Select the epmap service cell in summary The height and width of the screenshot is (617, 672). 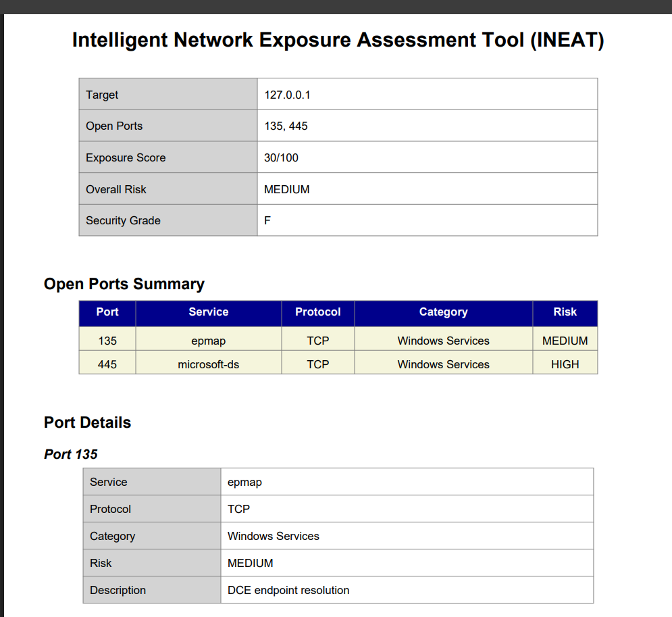pyautogui.click(x=209, y=341)
